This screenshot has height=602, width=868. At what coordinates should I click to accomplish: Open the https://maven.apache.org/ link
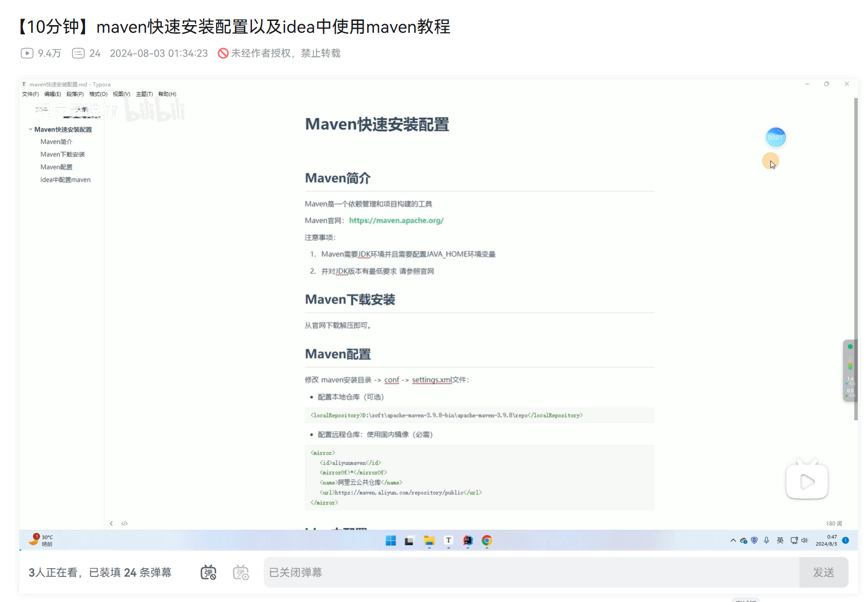tap(396, 221)
